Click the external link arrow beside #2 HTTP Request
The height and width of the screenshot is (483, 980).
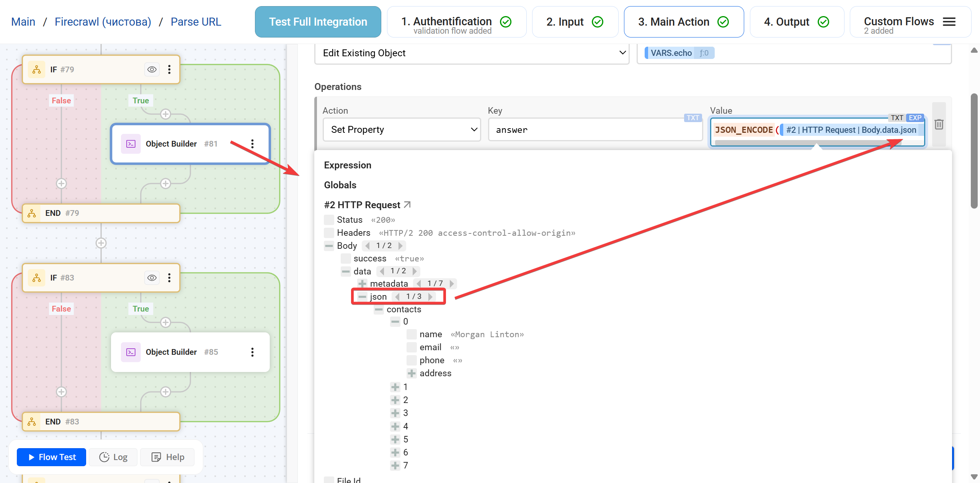click(x=407, y=204)
